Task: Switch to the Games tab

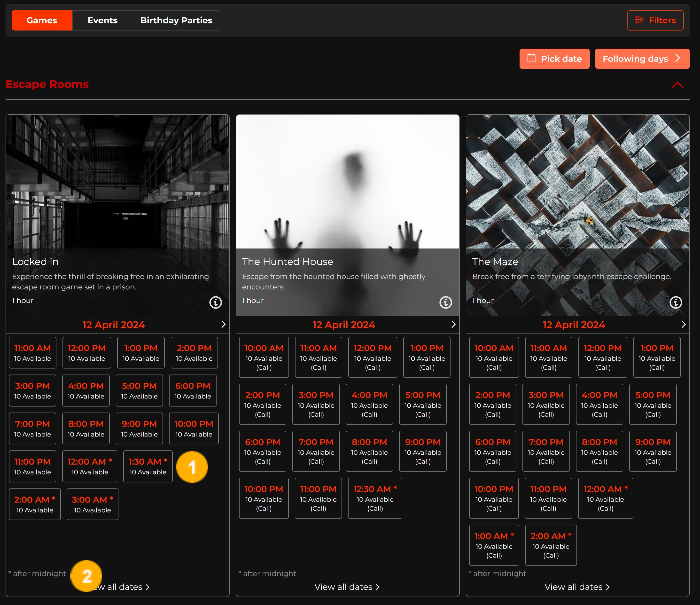Action: click(42, 20)
